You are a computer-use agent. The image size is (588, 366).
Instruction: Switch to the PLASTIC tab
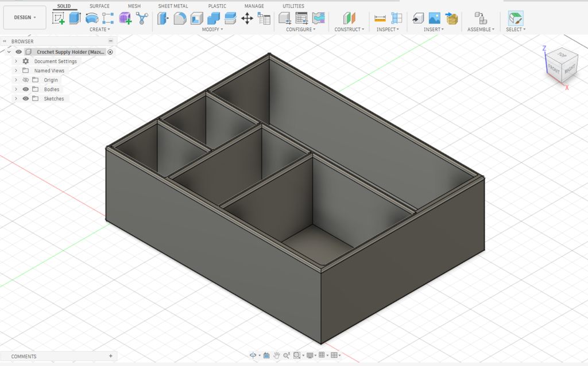(217, 6)
